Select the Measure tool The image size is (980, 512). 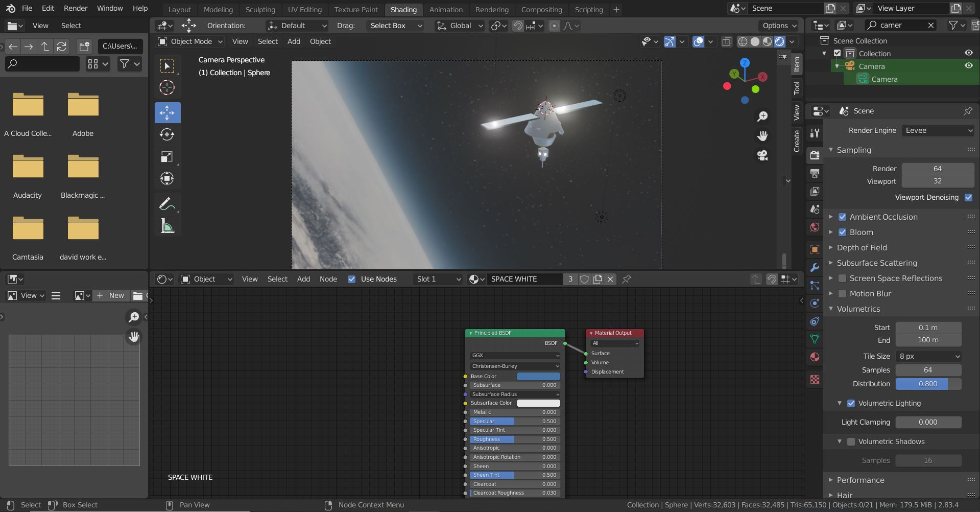167,226
